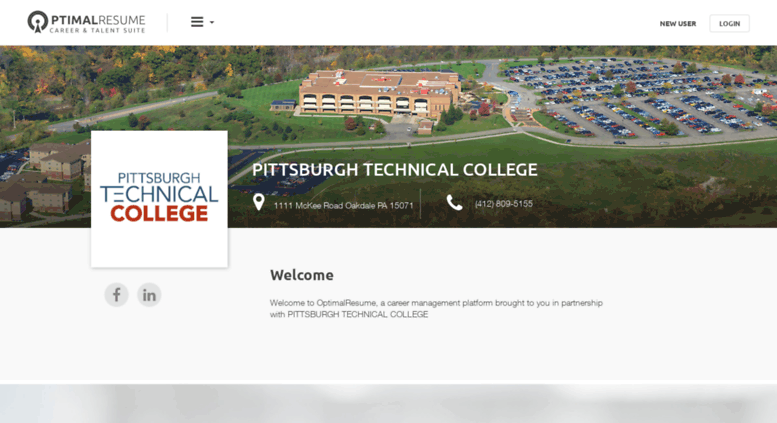777x423 pixels.
Task: Click the Career & Talent Suite tagline
Action: coord(97,30)
